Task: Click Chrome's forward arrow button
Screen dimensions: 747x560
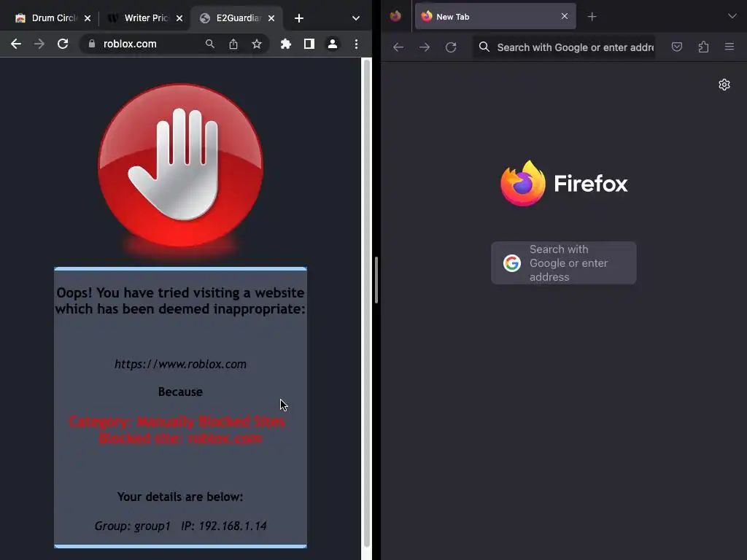Action: point(39,44)
